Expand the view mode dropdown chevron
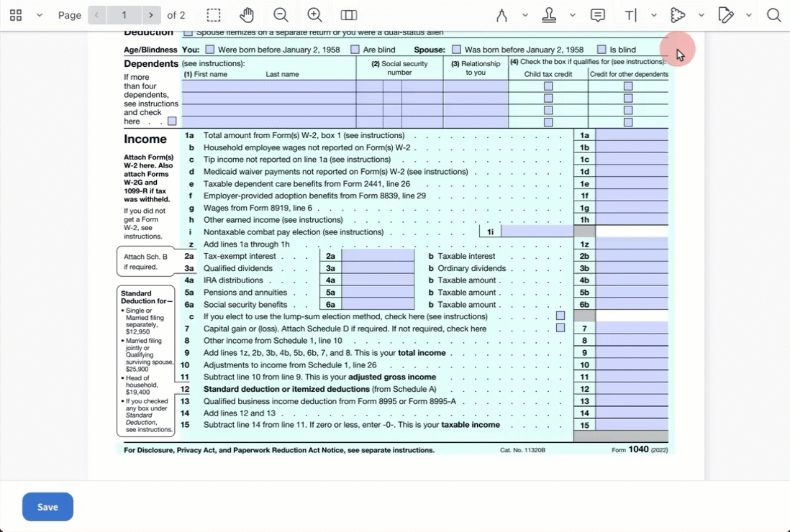Viewport: 790px width, 532px height. click(40, 15)
